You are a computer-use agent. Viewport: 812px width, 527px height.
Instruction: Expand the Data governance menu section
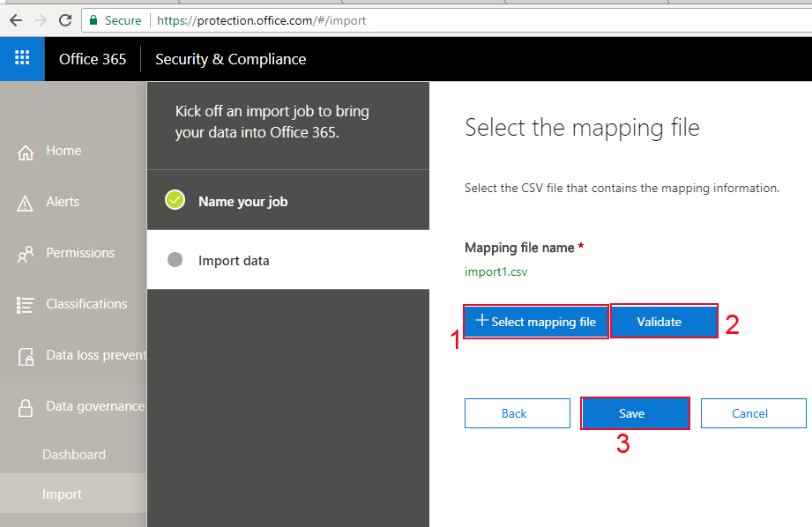point(94,406)
